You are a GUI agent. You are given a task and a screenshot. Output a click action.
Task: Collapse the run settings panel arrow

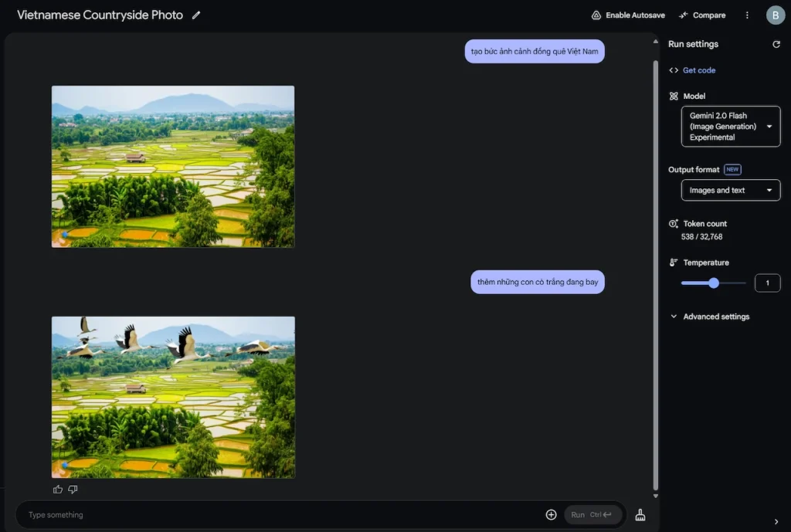776,521
